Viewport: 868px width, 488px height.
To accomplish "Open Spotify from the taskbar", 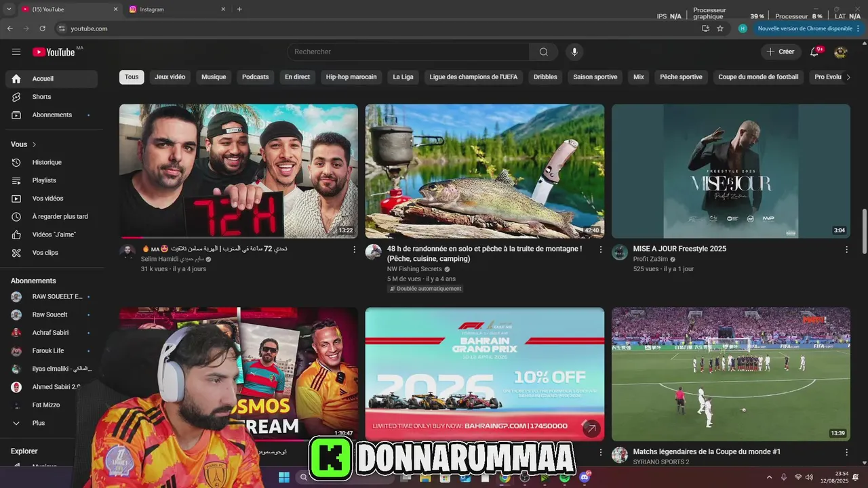I will (x=565, y=477).
